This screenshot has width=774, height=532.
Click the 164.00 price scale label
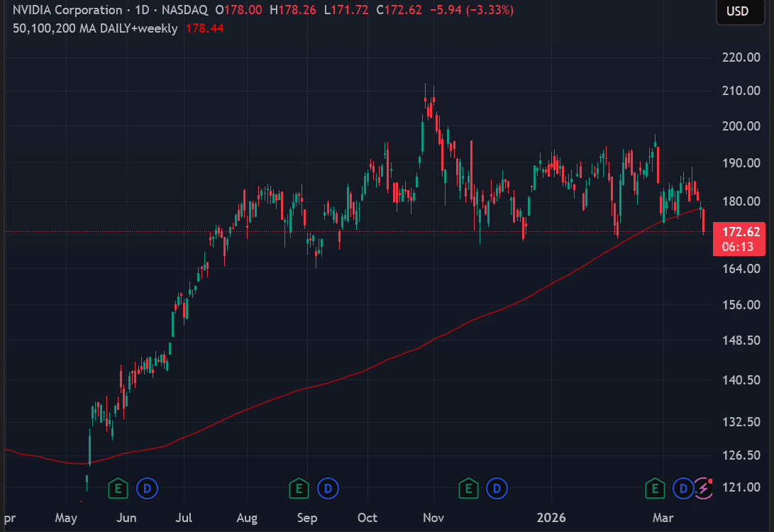741,269
